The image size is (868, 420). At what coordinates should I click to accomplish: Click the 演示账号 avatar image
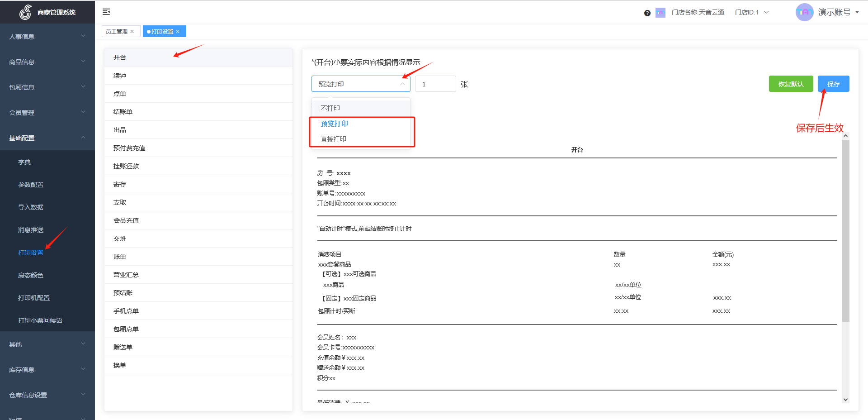tap(804, 12)
